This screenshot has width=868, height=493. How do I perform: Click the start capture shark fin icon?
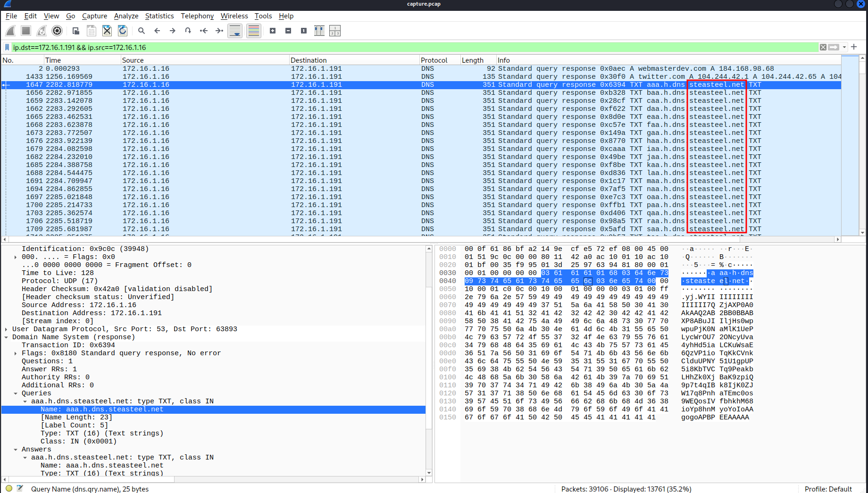pyautogui.click(x=10, y=31)
